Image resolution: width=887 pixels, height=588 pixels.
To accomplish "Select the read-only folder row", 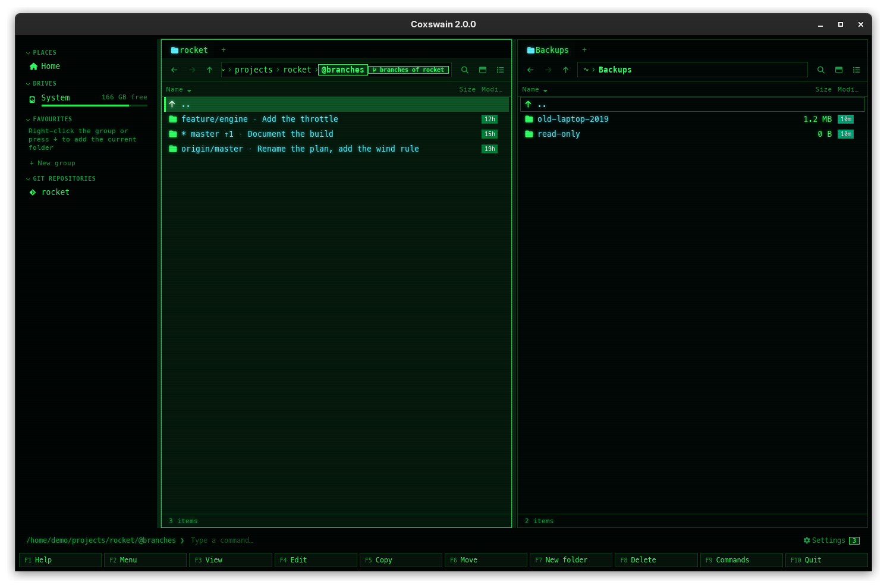I will click(x=693, y=134).
